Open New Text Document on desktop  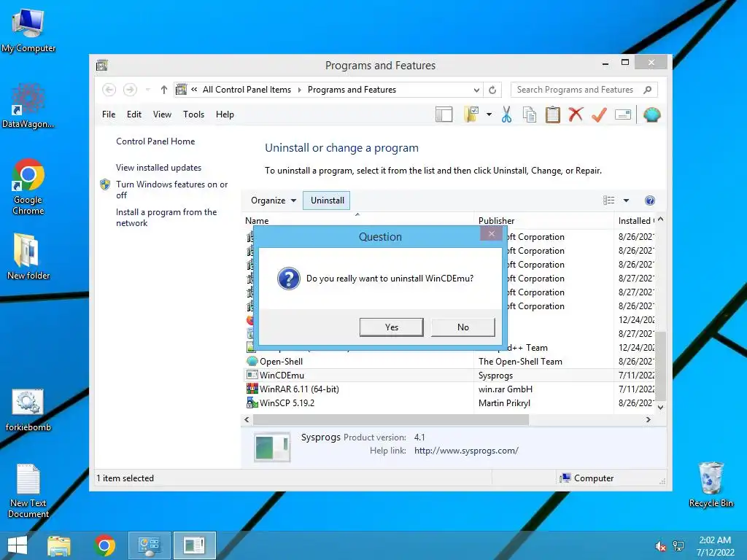coord(28,491)
